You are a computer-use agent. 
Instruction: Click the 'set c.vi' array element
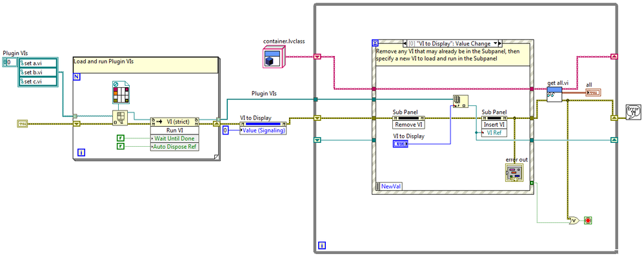(38, 81)
